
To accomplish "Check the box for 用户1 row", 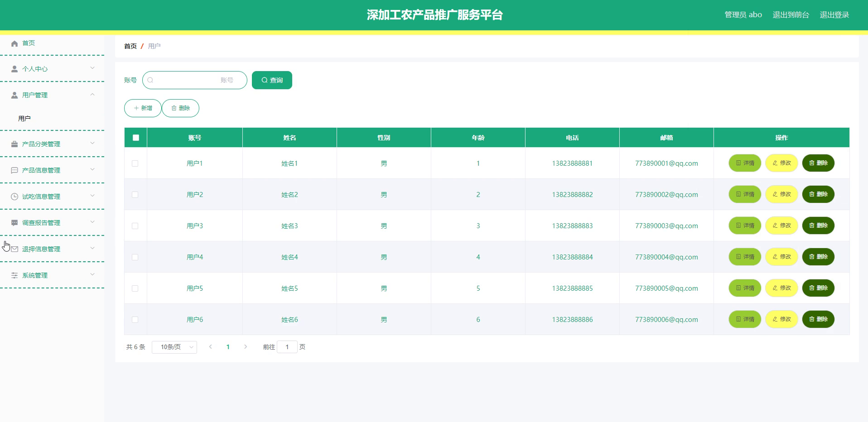I will (x=135, y=163).
